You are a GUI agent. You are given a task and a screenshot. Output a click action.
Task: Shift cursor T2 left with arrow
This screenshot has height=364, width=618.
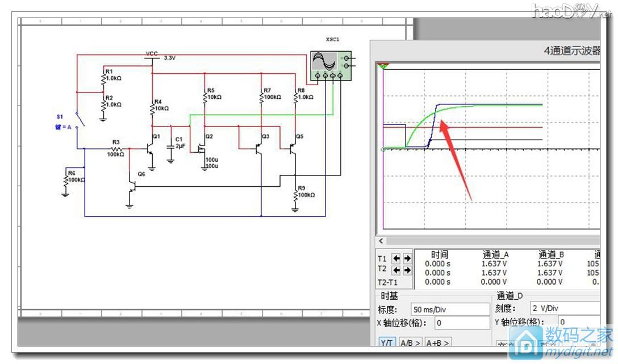396,270
